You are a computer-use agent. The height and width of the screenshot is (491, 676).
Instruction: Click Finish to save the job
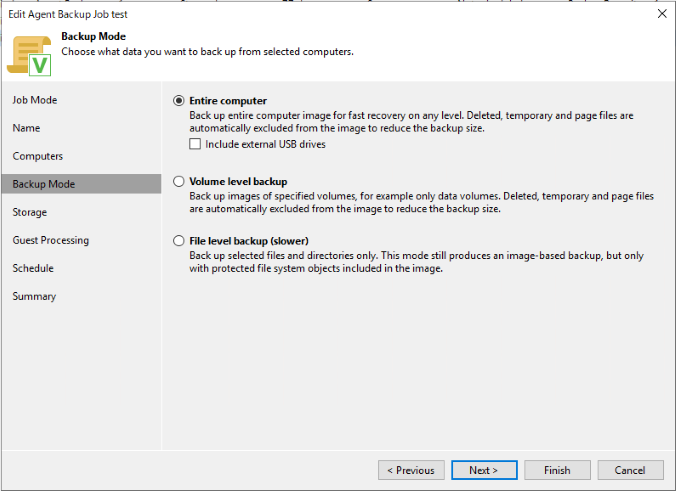[x=557, y=470]
